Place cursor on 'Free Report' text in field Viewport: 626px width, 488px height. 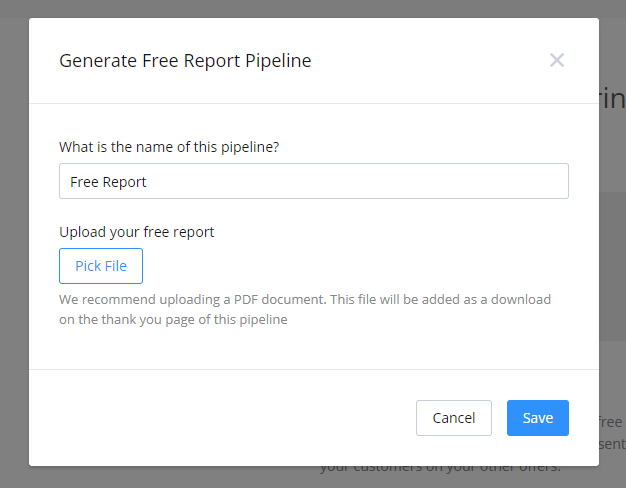108,182
